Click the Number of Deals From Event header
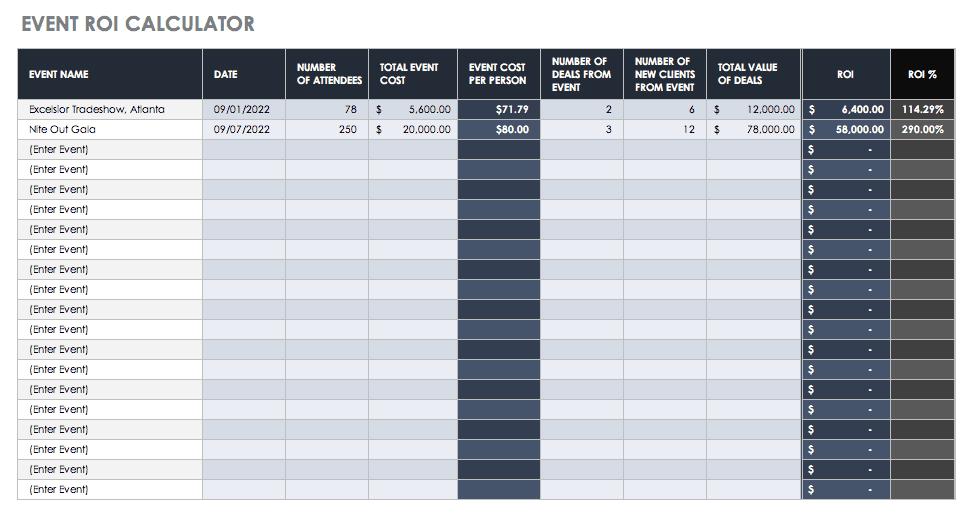Image resolution: width=978 pixels, height=529 pixels. point(581,74)
